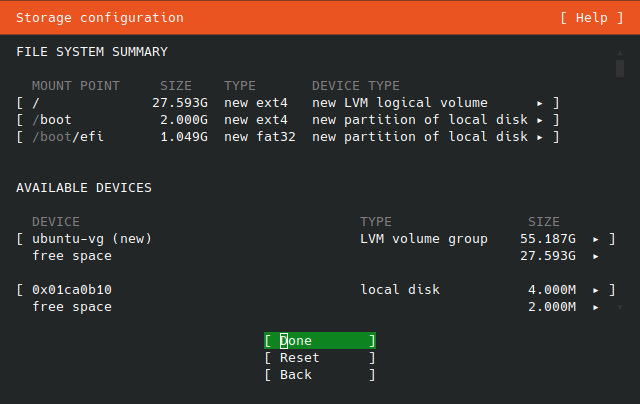Open ubuntu-vg volume group arrow menu
This screenshot has height=404, width=640.
(x=596, y=240)
